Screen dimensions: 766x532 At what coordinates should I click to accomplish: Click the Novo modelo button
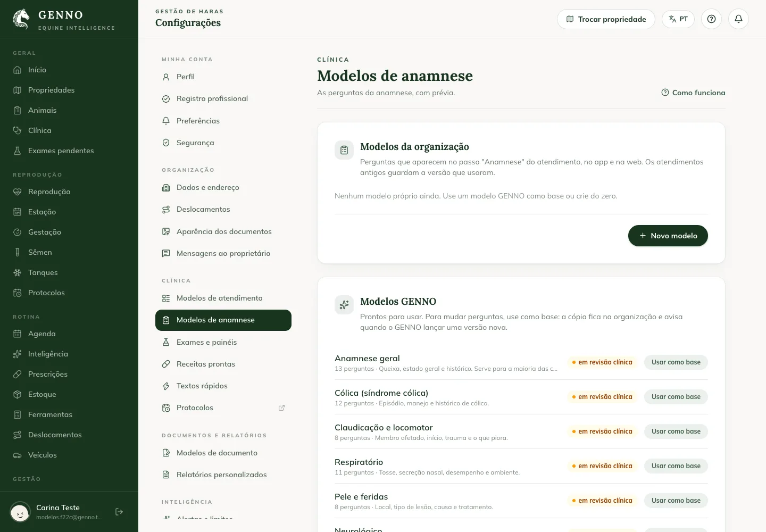668,236
